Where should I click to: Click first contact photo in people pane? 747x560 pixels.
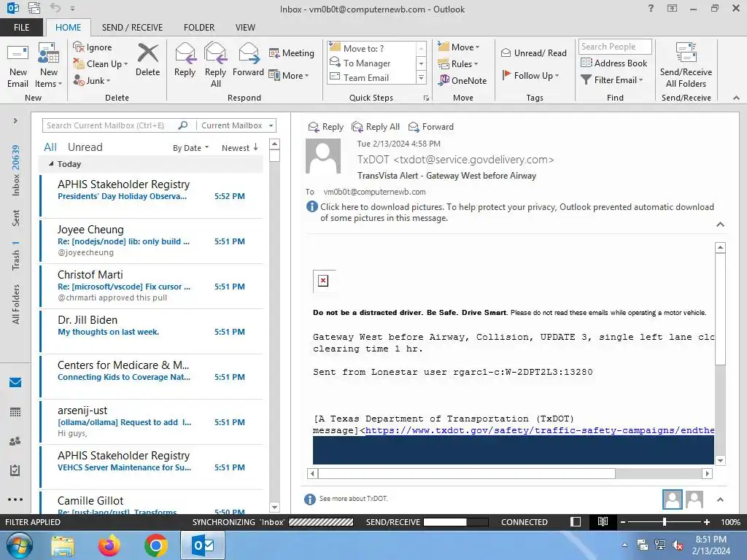pyautogui.click(x=672, y=499)
